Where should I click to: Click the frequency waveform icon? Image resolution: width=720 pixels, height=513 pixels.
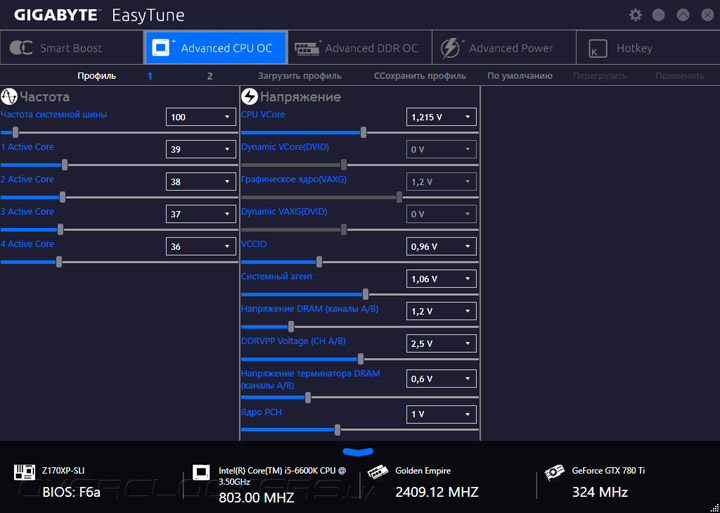(9, 97)
